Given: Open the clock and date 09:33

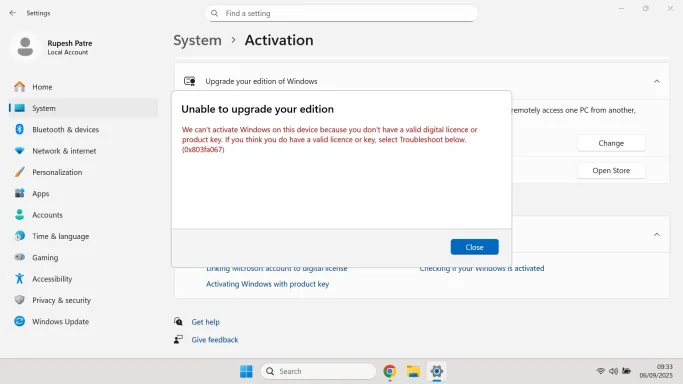Looking at the screenshot, I should 656,371.
